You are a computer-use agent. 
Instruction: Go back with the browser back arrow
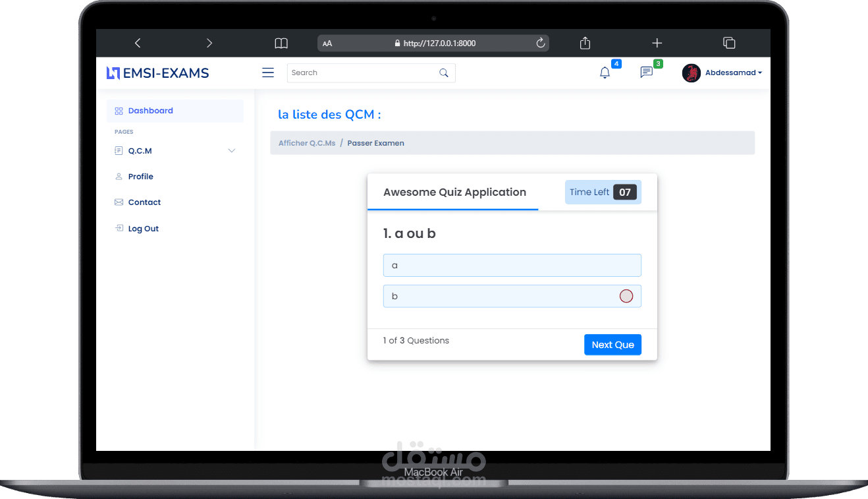[x=138, y=43]
